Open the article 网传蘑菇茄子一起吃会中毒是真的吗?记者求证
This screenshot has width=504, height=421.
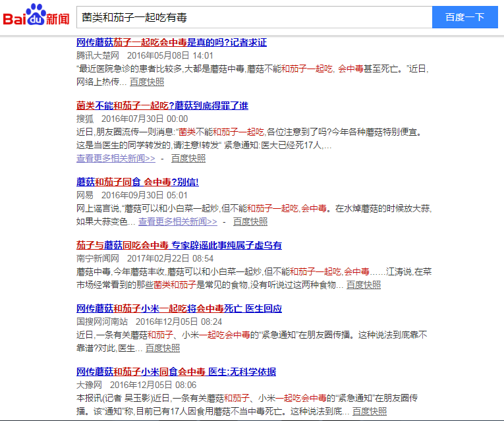tap(171, 42)
